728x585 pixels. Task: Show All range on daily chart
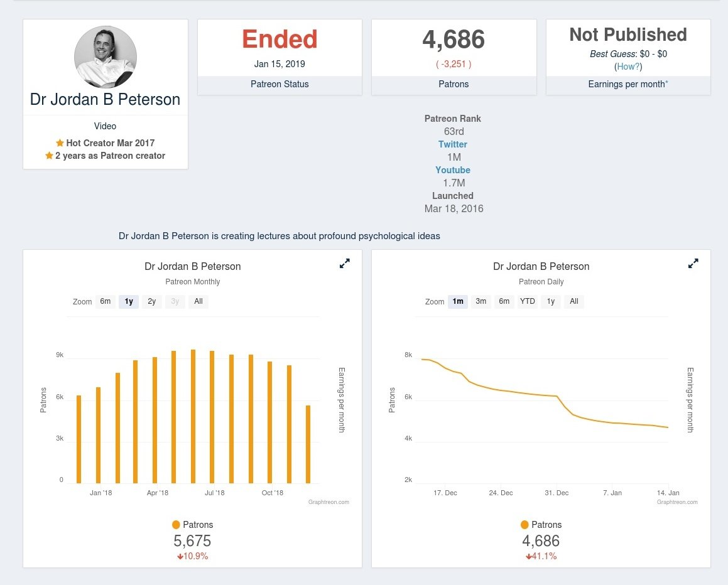pos(574,301)
